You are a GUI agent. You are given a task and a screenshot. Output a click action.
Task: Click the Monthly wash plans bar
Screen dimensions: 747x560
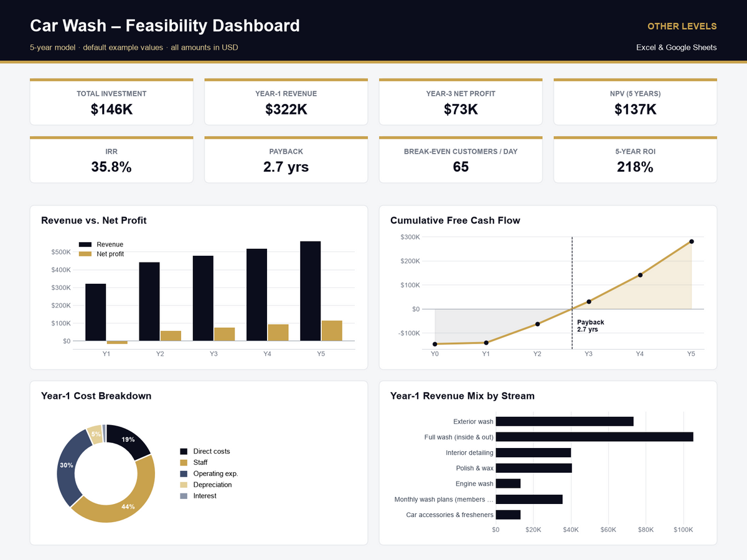coord(529,499)
